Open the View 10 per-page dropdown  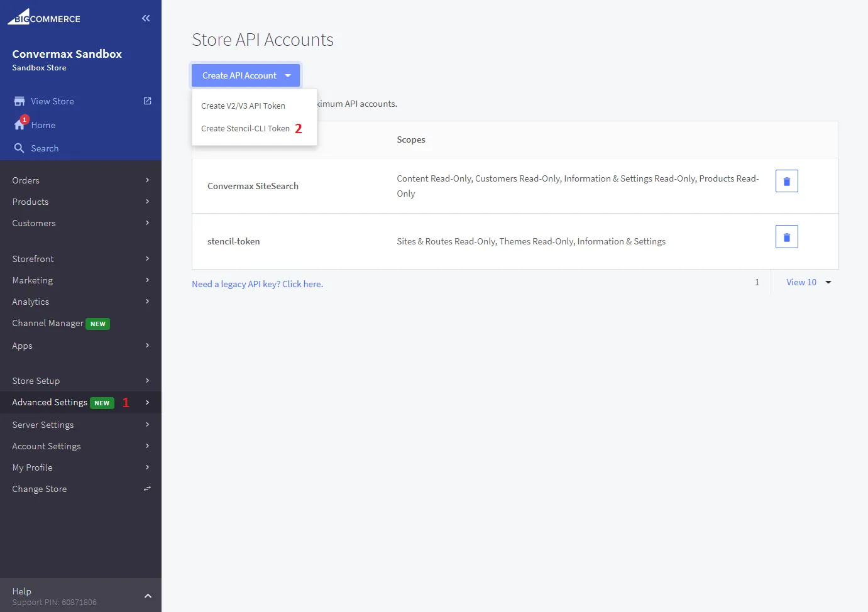click(808, 283)
